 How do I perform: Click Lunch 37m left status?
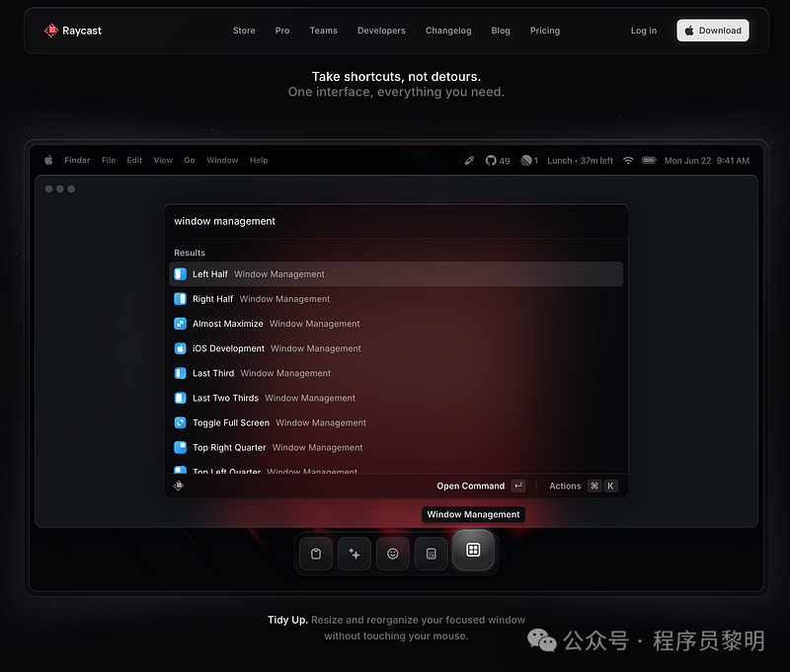[x=580, y=161]
